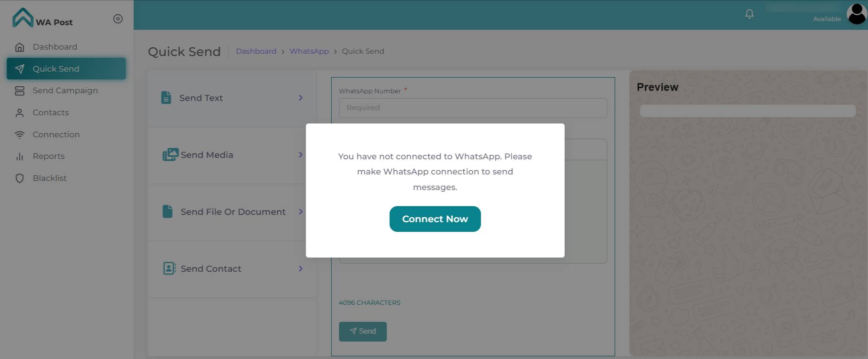
Task: Click the Send File Or Document icon
Action: pyautogui.click(x=168, y=212)
